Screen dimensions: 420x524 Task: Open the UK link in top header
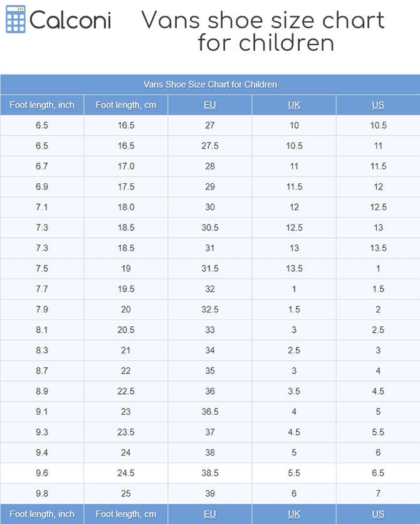pos(294,105)
